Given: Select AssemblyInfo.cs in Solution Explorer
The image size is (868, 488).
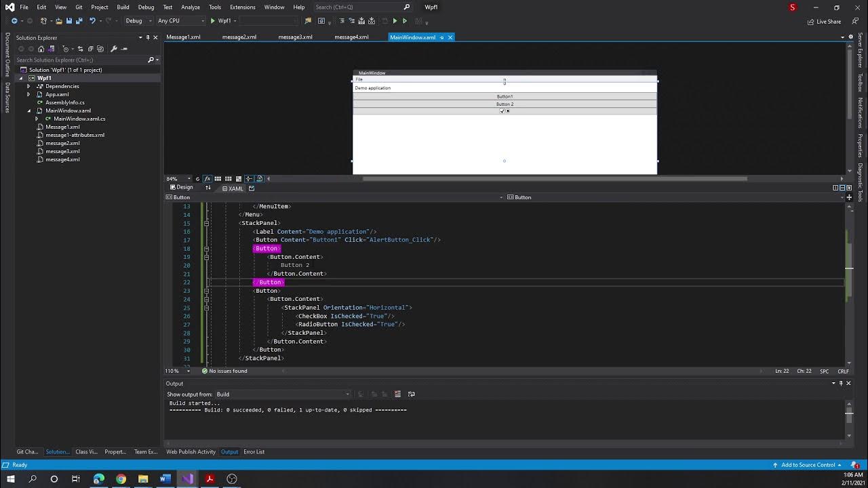Looking at the screenshot, I should 65,102.
